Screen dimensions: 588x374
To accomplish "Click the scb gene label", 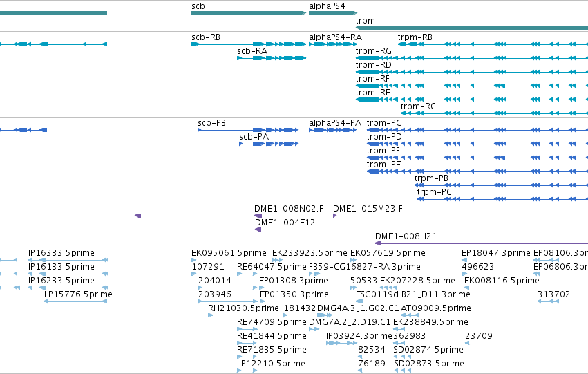I will [198, 6].
